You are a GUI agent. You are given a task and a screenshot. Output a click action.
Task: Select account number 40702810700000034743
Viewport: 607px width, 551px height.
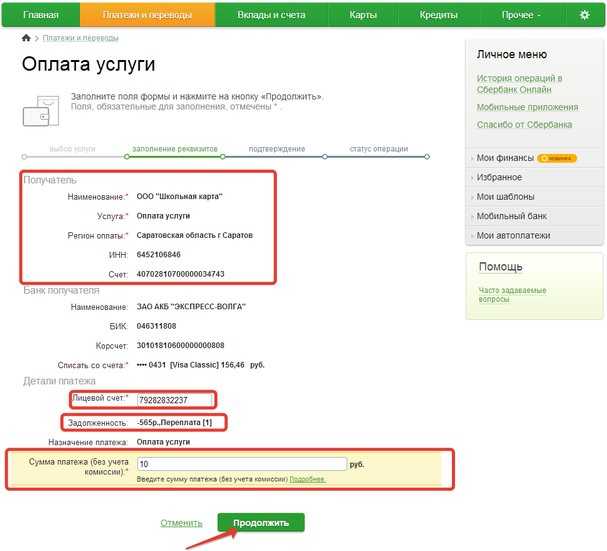click(180, 274)
